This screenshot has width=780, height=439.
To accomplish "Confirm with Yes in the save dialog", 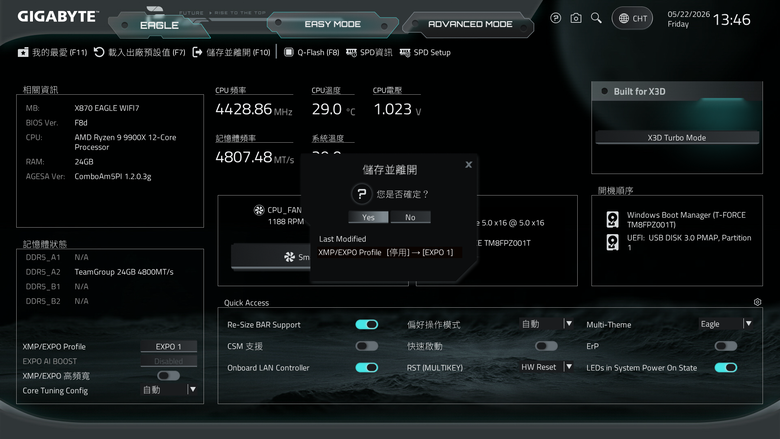I will pos(368,217).
